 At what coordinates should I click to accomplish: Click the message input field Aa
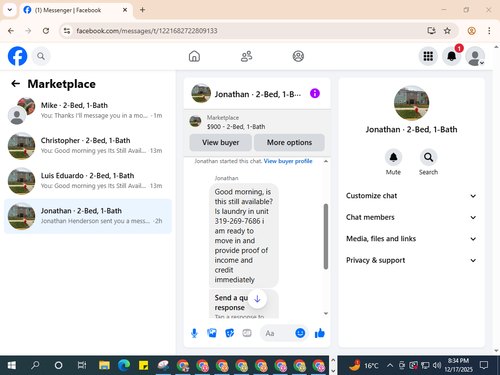(x=278, y=333)
